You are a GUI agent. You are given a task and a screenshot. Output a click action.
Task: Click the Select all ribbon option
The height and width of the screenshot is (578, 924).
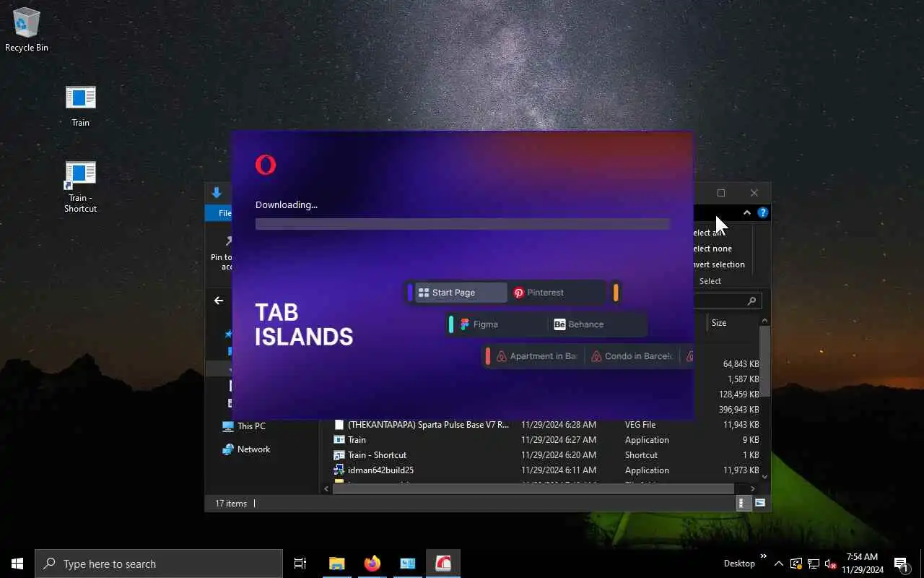coord(709,233)
